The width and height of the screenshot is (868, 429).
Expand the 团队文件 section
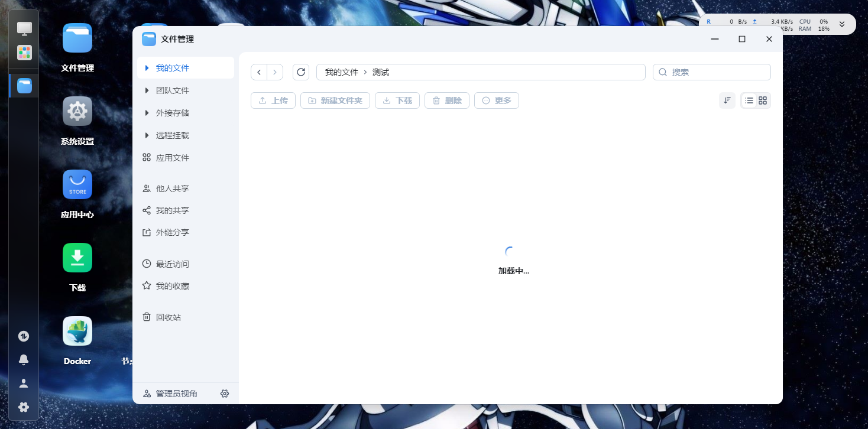point(172,90)
